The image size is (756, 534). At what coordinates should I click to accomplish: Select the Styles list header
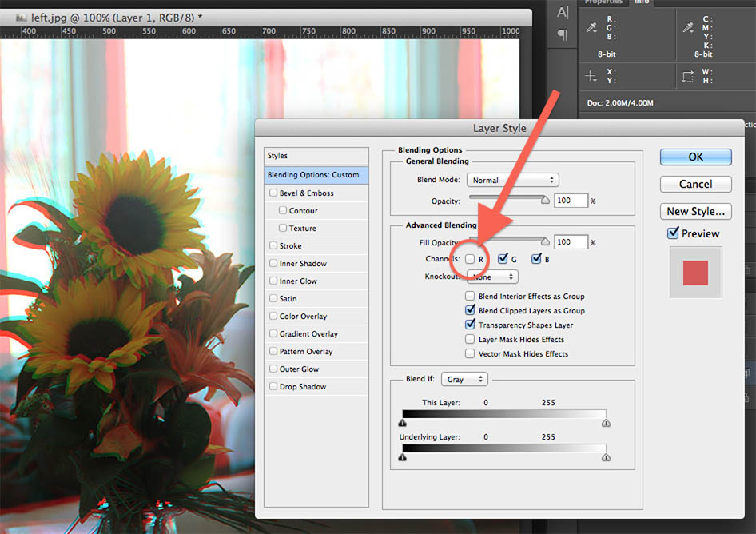tap(316, 156)
